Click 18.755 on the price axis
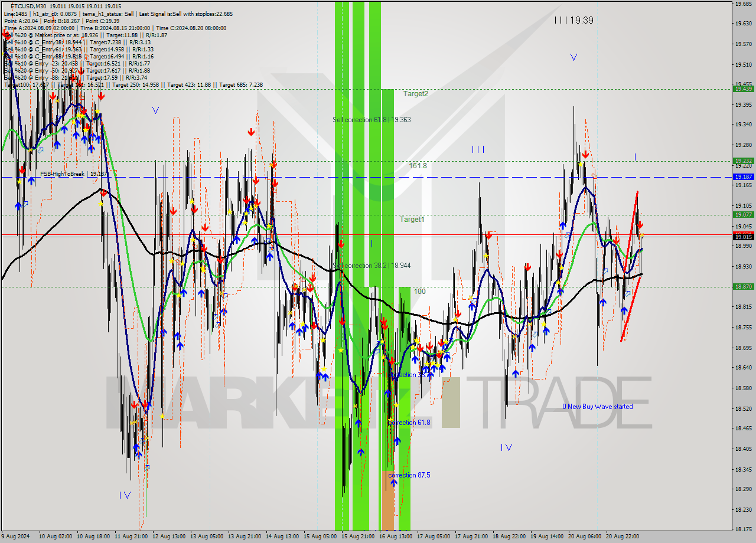The width and height of the screenshot is (756, 543). [x=742, y=327]
